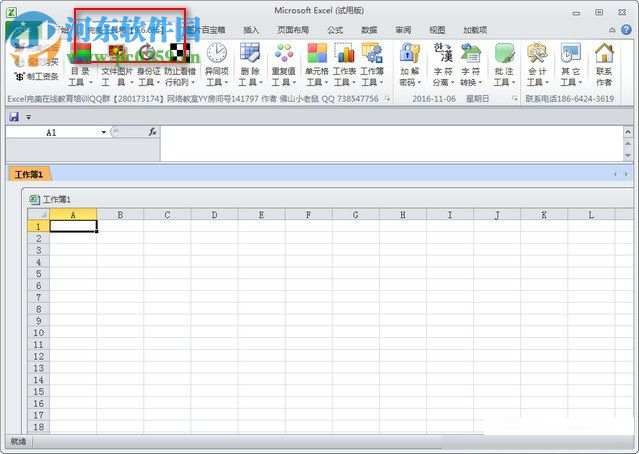Screen dimensions: 639x454
Task: Open the 公式 ribbon tab
Action: (335, 30)
